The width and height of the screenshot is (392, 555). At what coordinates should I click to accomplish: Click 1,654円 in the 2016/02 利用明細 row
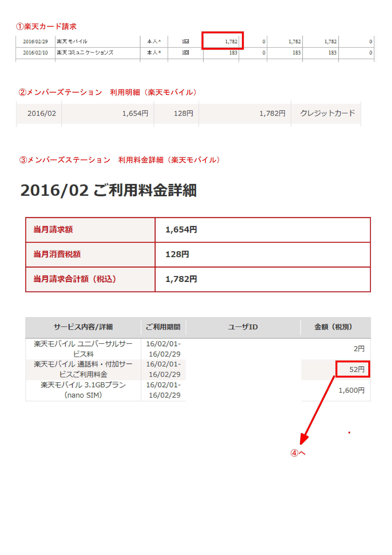pyautogui.click(x=135, y=113)
